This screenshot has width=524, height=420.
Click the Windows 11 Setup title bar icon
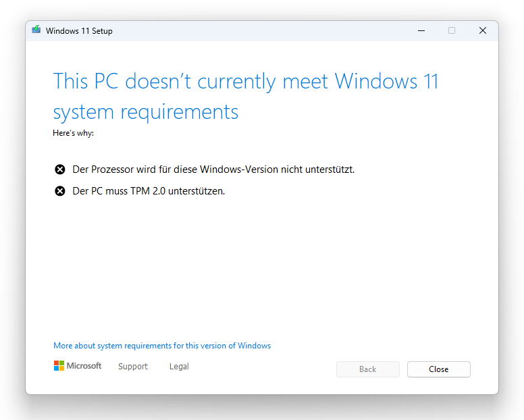(x=36, y=30)
